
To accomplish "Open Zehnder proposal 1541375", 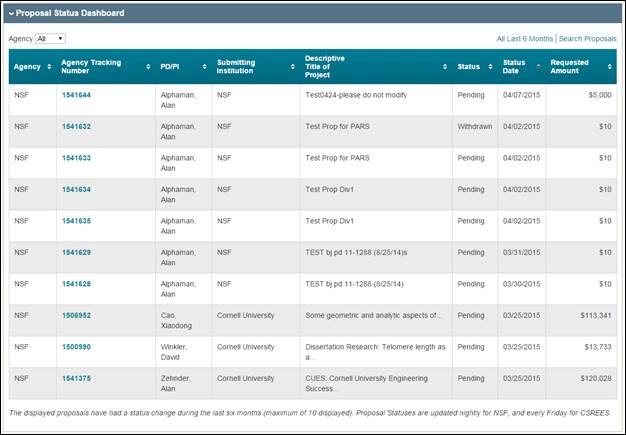I will pos(76,378).
